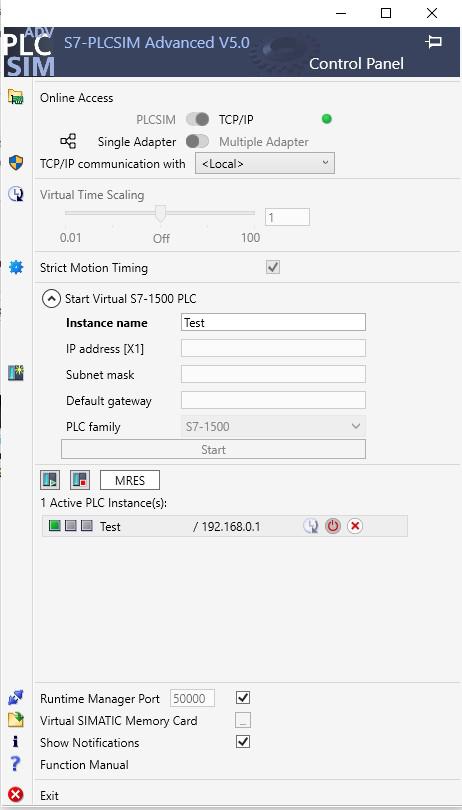Open the TCP/IP communication with dropdown
The image size is (462, 810).
tap(265, 163)
